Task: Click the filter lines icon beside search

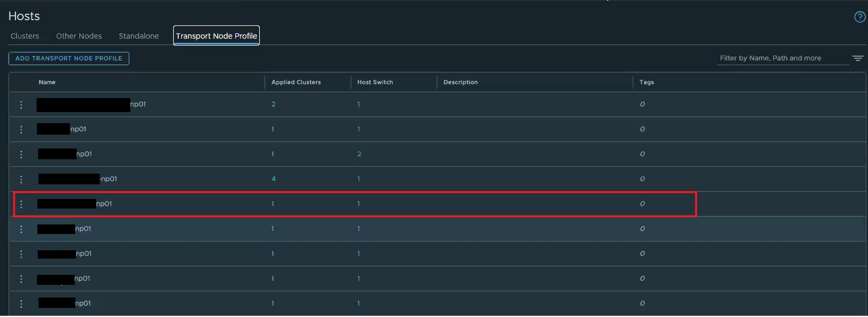Action: pos(858,58)
